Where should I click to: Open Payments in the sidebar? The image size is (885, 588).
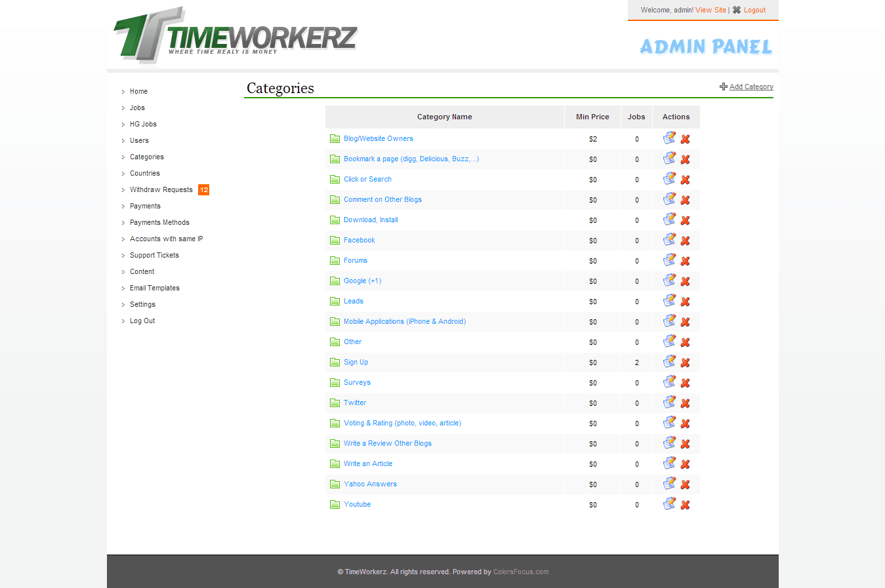[145, 206]
